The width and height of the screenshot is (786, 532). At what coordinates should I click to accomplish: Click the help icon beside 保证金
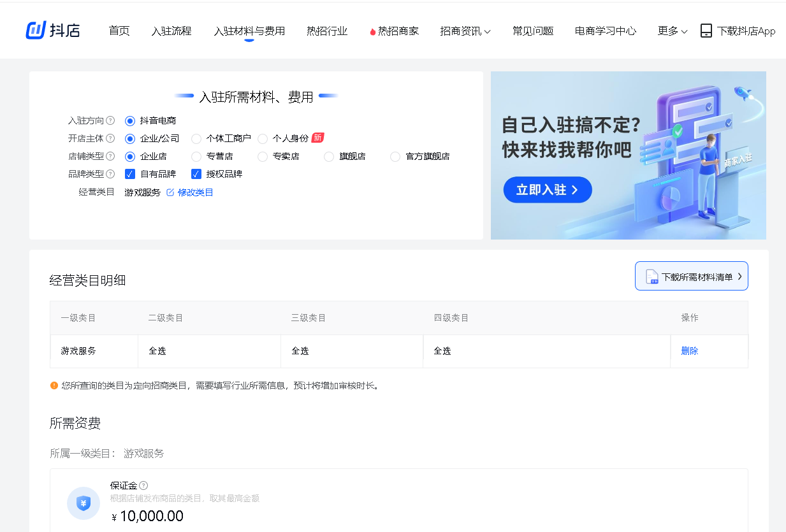[x=143, y=485]
